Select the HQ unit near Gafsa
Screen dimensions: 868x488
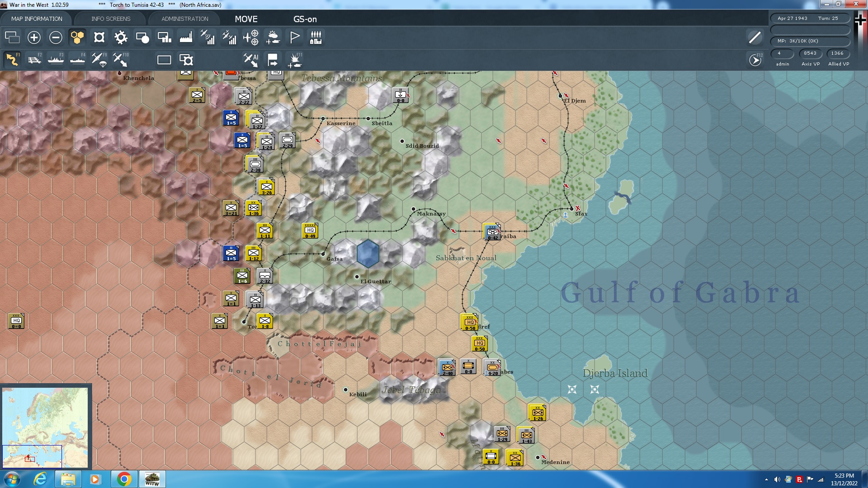click(x=310, y=231)
